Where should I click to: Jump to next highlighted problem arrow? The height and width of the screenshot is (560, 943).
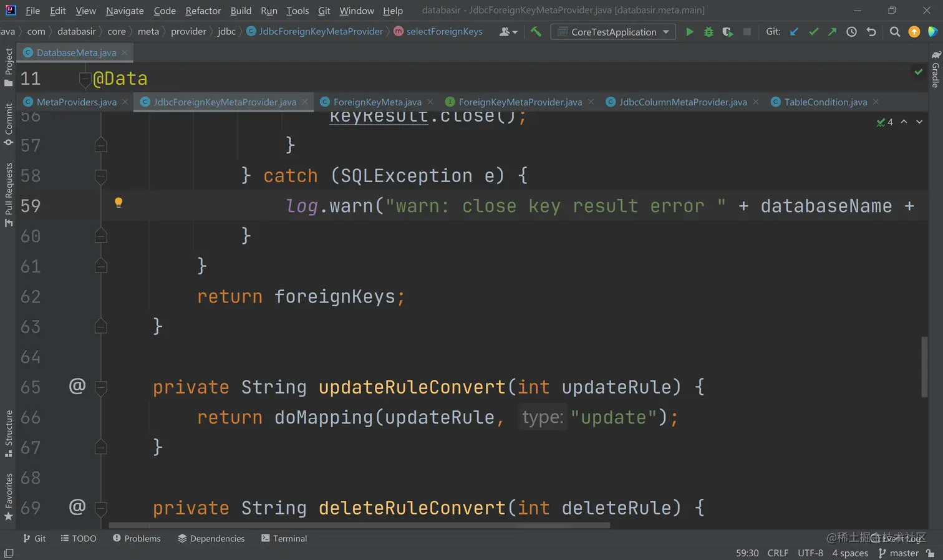(919, 122)
